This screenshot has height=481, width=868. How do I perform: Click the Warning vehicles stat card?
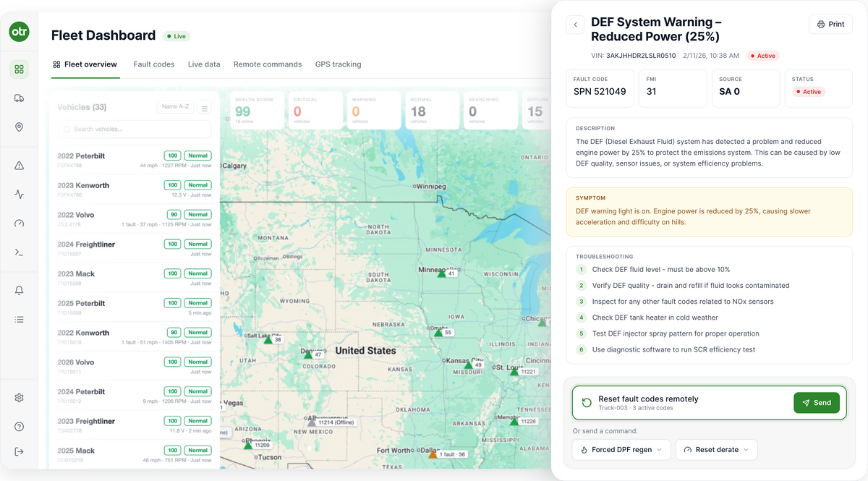pyautogui.click(x=373, y=111)
